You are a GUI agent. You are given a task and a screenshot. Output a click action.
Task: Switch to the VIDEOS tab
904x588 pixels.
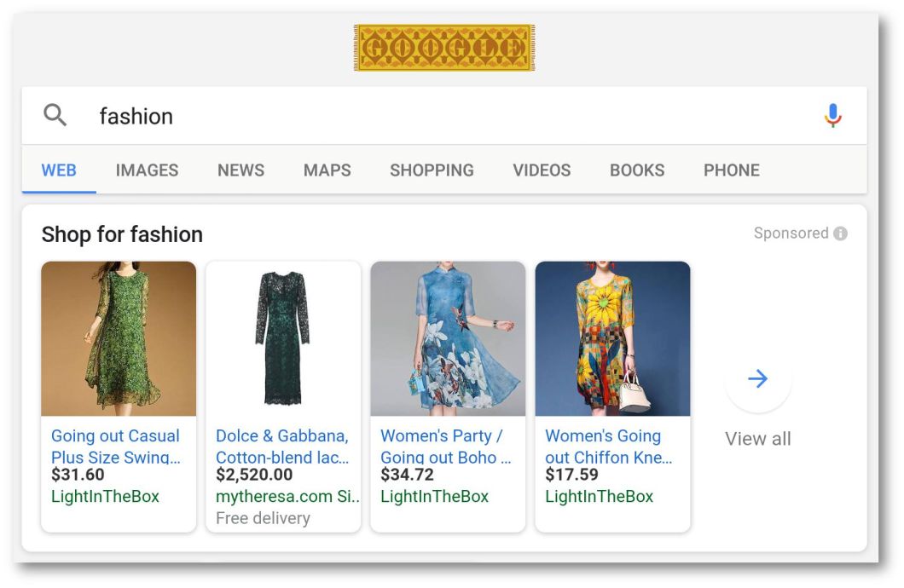point(542,170)
